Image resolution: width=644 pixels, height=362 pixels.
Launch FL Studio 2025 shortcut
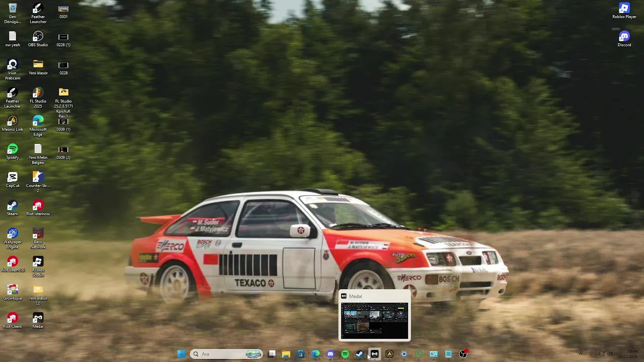38,98
